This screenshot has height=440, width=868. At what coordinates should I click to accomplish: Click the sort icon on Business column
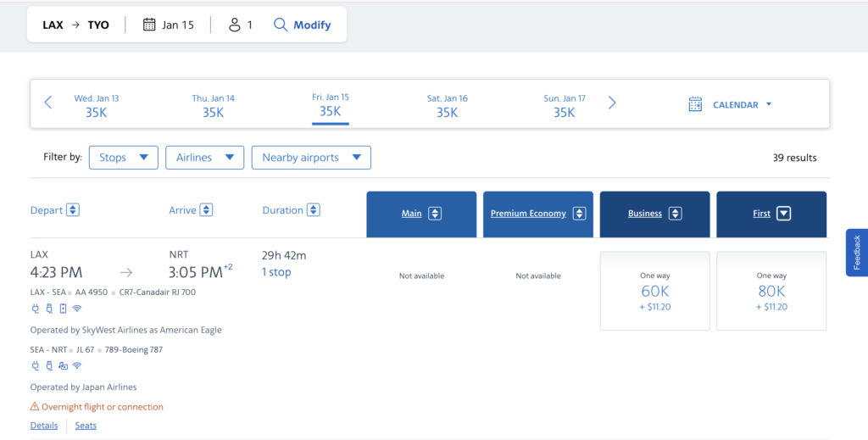(675, 214)
